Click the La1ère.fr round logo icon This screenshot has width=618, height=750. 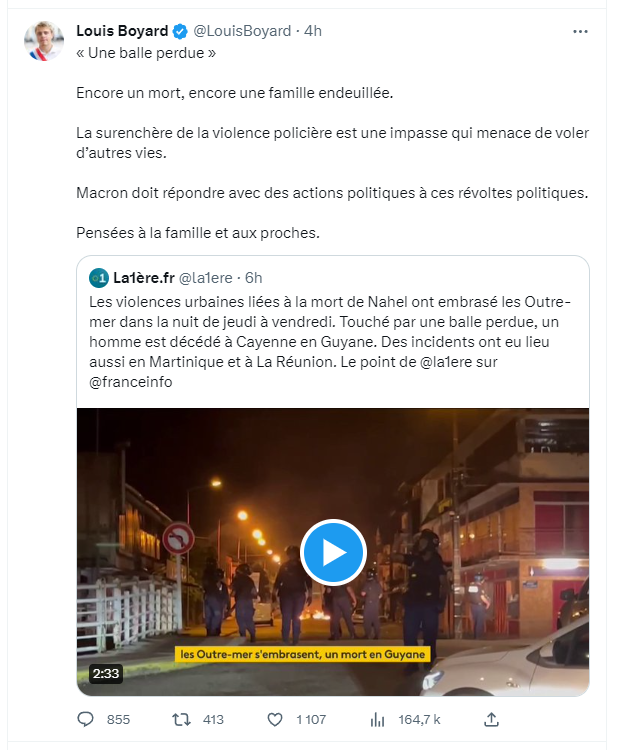click(x=99, y=278)
